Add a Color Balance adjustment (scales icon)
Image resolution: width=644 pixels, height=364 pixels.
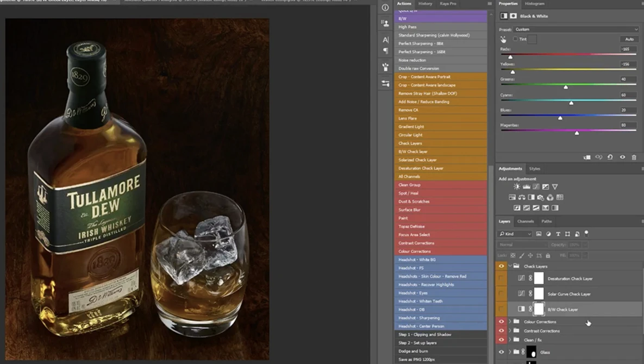click(522, 197)
